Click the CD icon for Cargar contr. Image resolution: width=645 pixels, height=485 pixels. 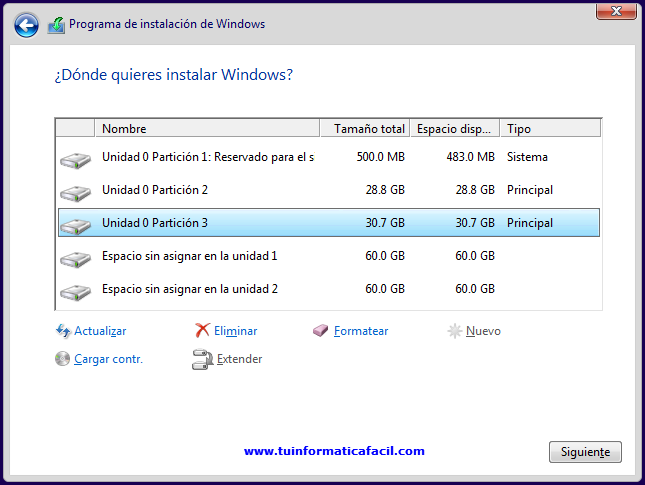[63, 359]
